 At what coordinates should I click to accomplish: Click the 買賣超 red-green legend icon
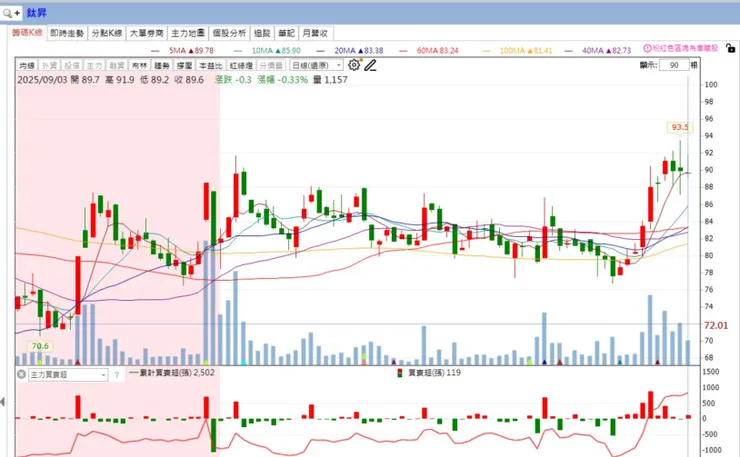tap(400, 373)
